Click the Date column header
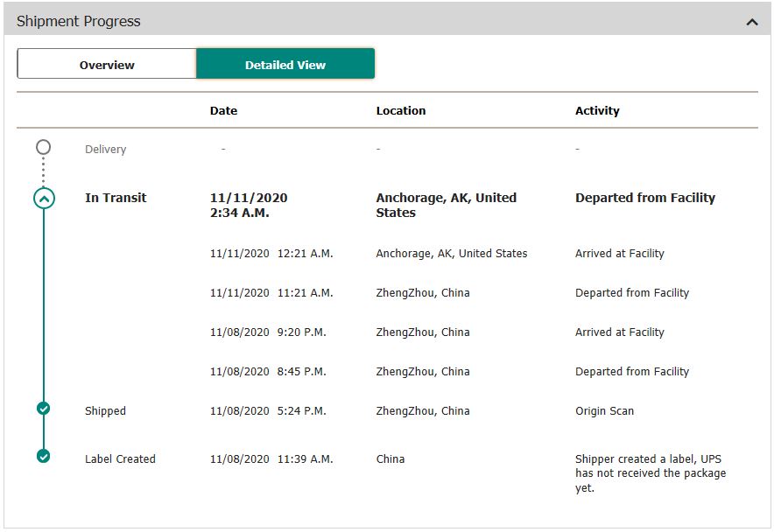 223,111
